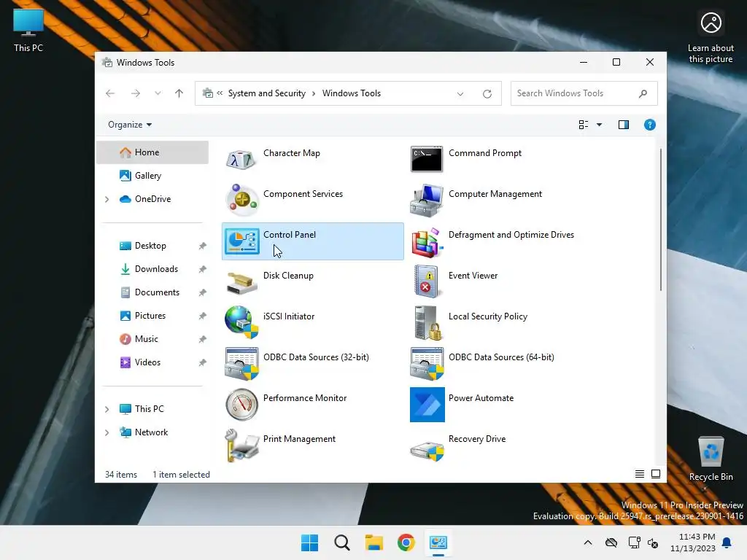Open taskbar Search
This screenshot has height=560, width=747.
pos(342,542)
